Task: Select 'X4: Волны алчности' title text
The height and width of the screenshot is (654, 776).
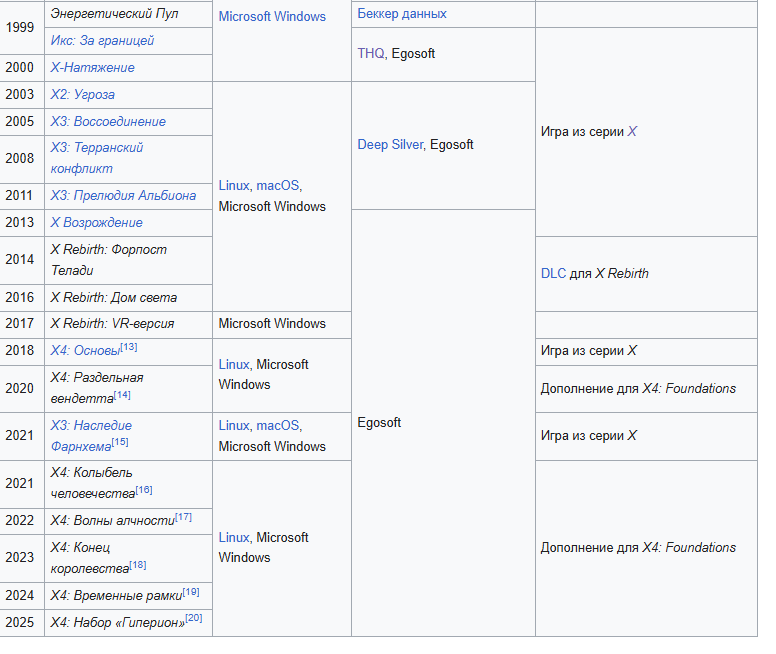Action: pyautogui.click(x=113, y=521)
